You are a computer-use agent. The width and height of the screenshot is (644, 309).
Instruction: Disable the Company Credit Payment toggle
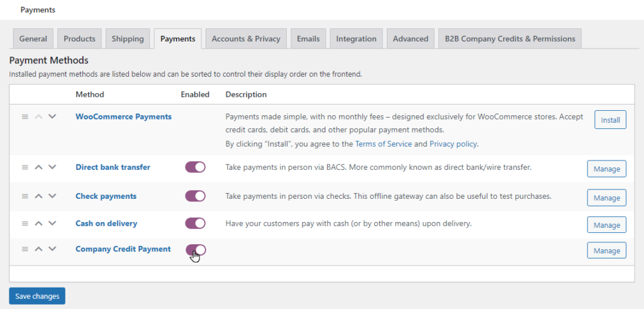[195, 250]
